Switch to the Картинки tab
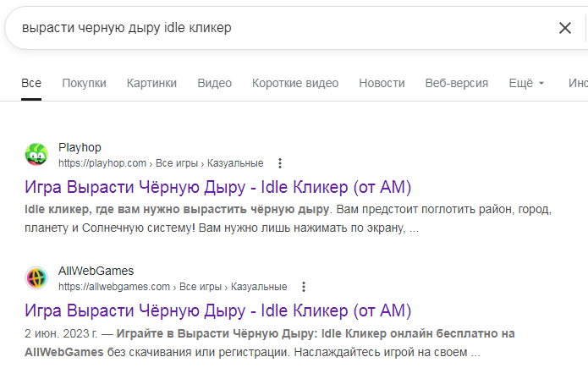The width and height of the screenshot is (588, 368). click(x=151, y=83)
